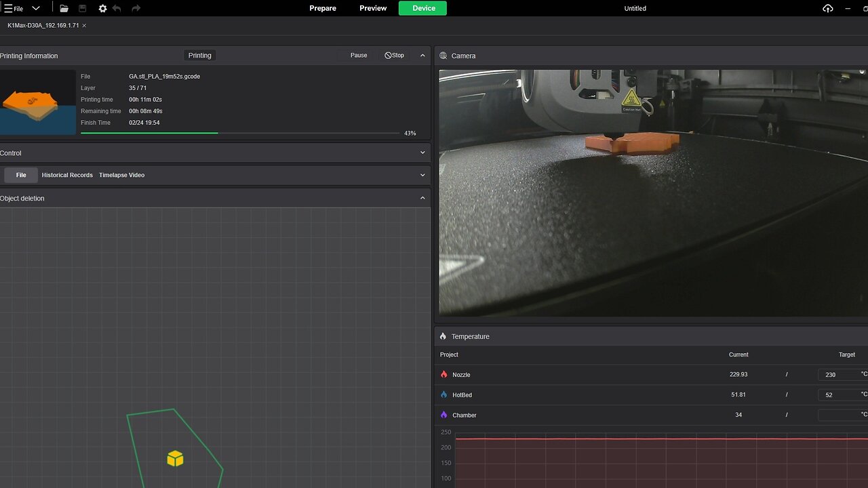Click the save disk icon
Screen dimensions: 868x488
coord(83,8)
